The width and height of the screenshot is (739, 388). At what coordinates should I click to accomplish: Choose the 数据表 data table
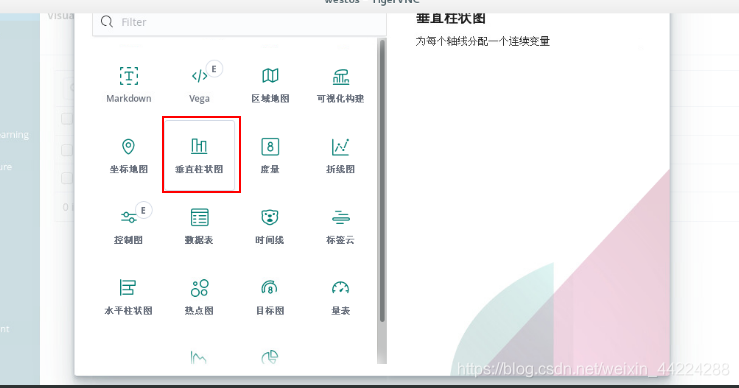pos(199,226)
